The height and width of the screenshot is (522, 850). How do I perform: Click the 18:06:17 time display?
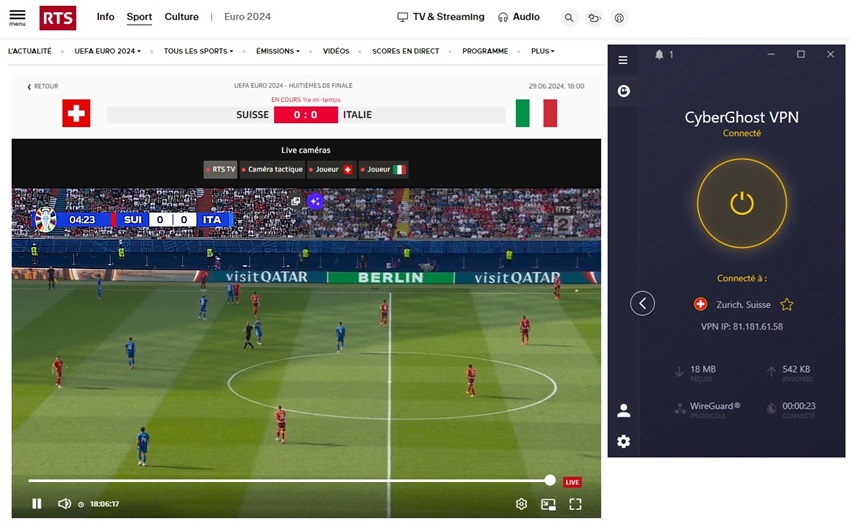(105, 504)
